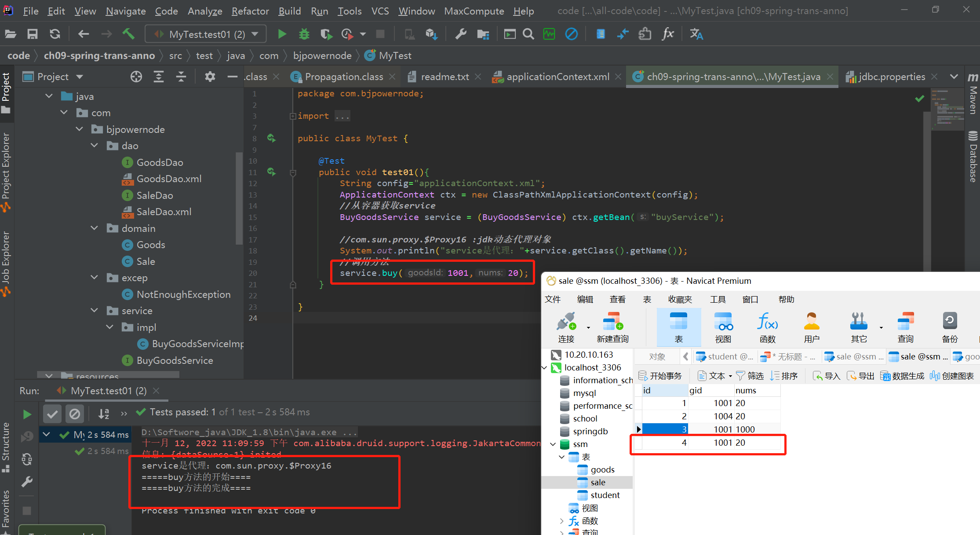Toggle show ignored tests button

coord(75,414)
